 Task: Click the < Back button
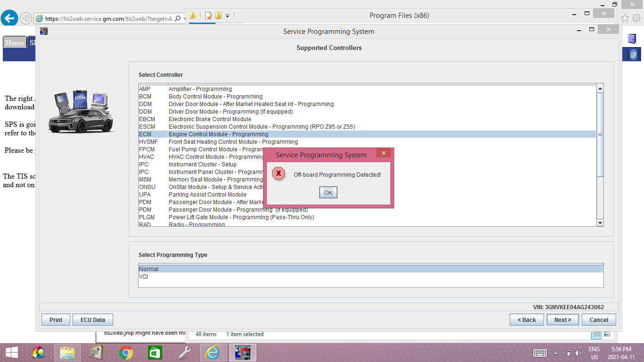[x=527, y=320]
